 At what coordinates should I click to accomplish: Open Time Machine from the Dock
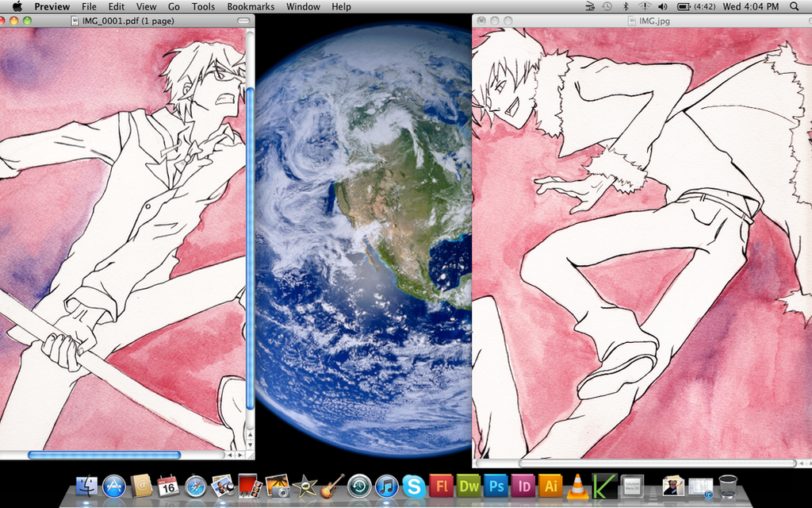[359, 487]
